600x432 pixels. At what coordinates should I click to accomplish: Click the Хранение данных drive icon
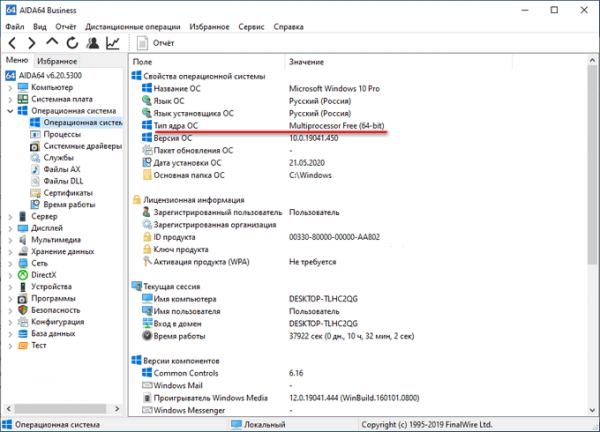pyautogui.click(x=23, y=251)
